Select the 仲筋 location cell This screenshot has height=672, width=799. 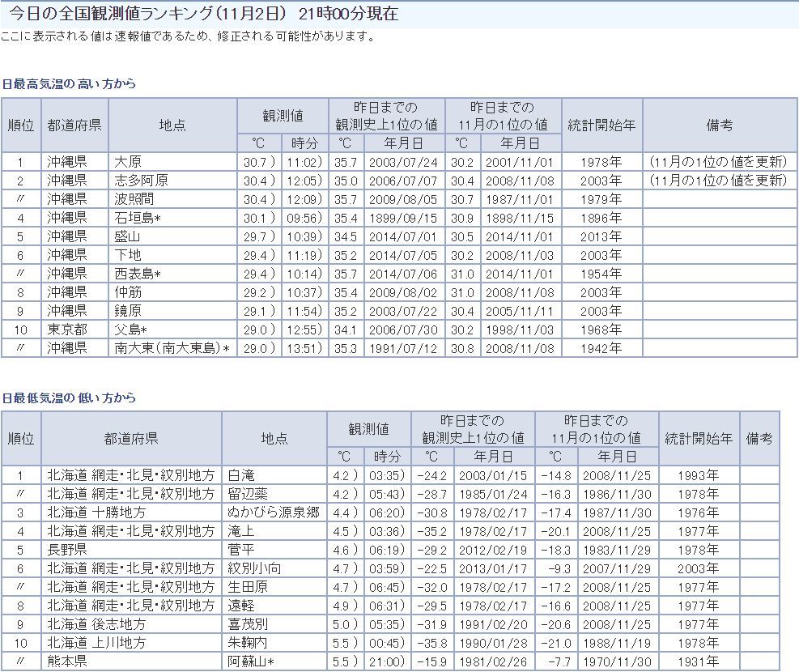coord(172,292)
